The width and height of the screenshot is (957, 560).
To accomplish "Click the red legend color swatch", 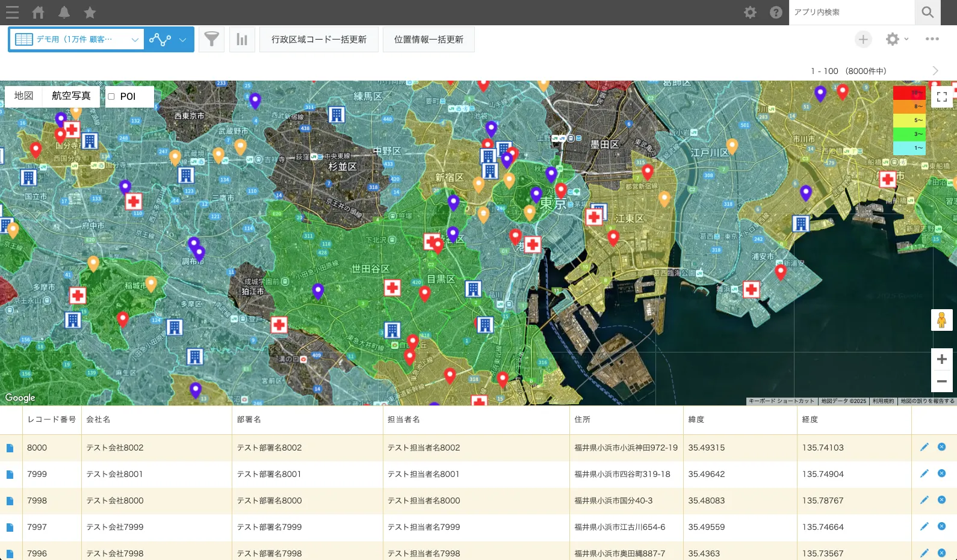I will [x=909, y=93].
